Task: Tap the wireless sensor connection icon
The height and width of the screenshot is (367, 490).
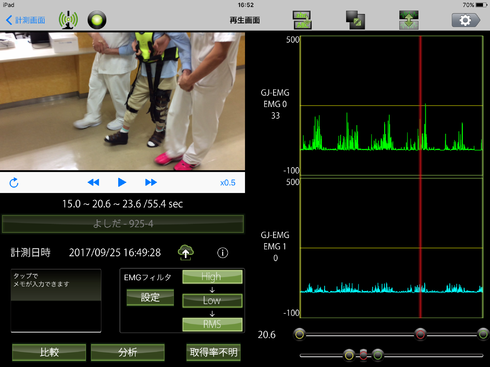Action: 68,20
